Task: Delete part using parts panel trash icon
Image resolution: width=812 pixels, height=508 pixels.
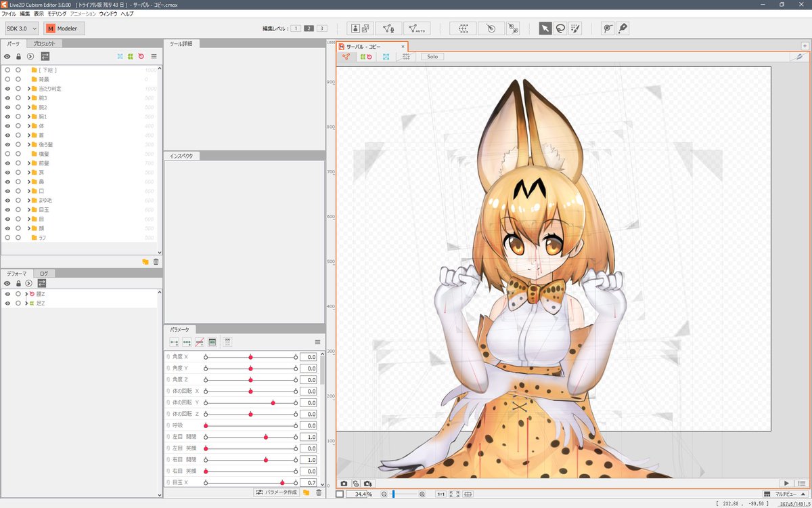Action: 156,261
